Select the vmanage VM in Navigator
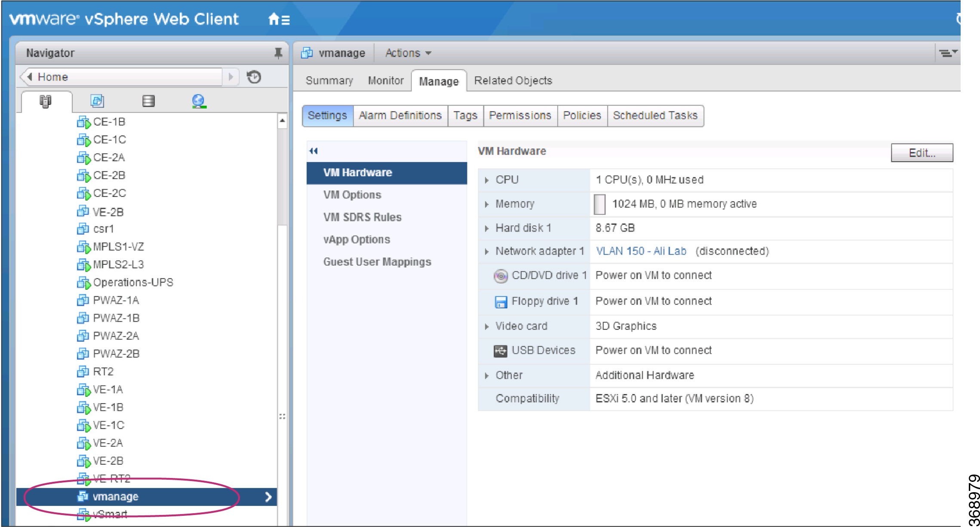 [x=115, y=496]
